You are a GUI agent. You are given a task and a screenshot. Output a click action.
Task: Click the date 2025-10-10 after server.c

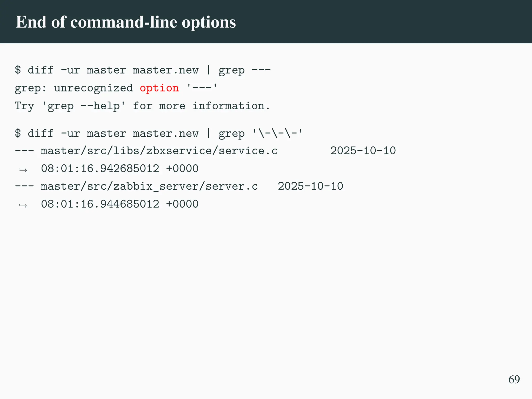[x=310, y=187]
